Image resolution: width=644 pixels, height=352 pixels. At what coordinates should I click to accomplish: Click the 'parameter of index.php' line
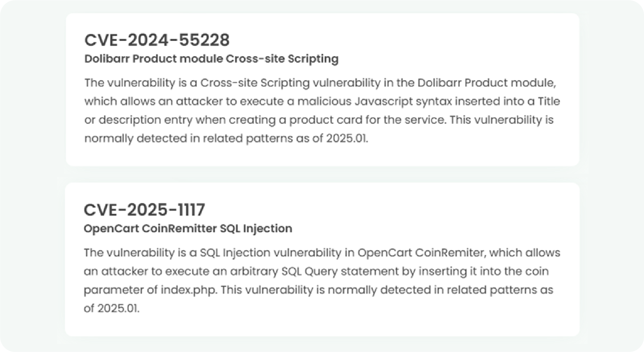coord(319,290)
